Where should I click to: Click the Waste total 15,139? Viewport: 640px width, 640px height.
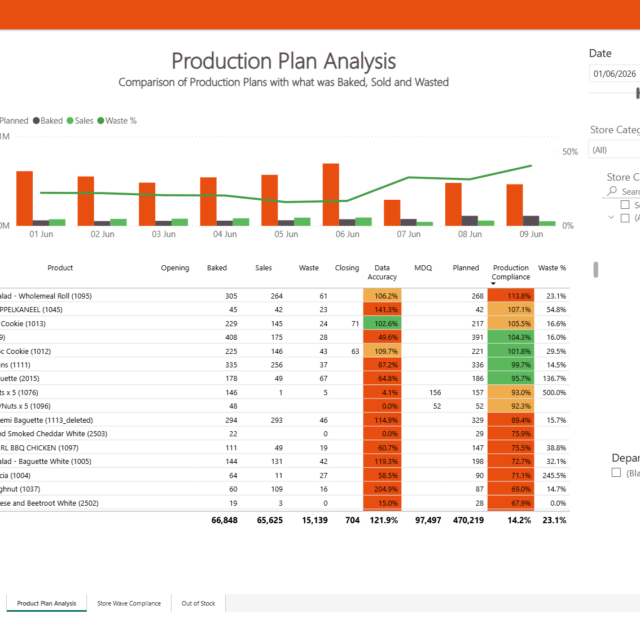pyautogui.click(x=315, y=520)
